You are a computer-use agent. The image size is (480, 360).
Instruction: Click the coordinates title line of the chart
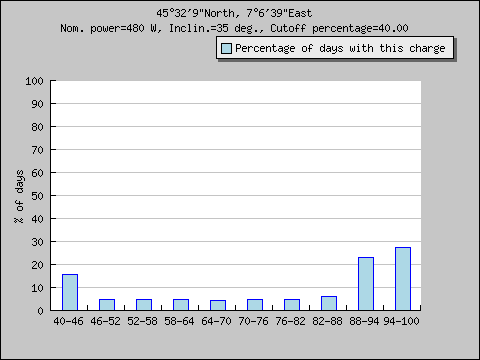(x=234, y=13)
